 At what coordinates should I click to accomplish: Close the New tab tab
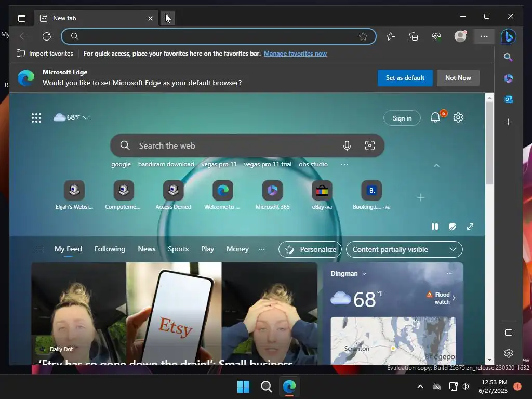click(150, 18)
